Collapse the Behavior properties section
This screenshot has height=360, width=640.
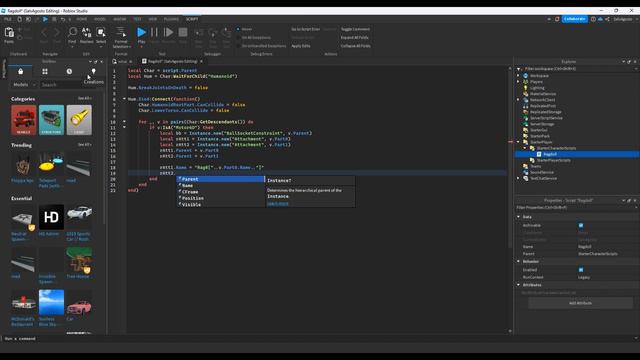519,262
